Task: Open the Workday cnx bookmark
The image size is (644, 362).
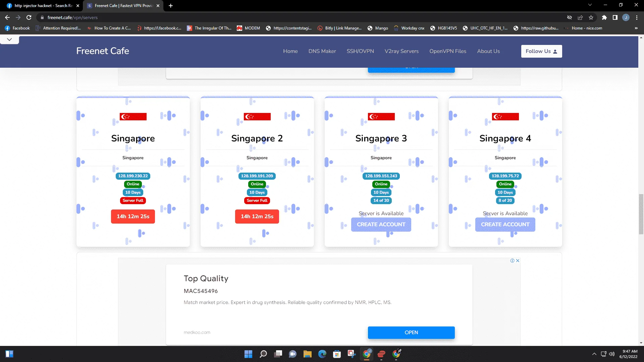Action: point(409,28)
